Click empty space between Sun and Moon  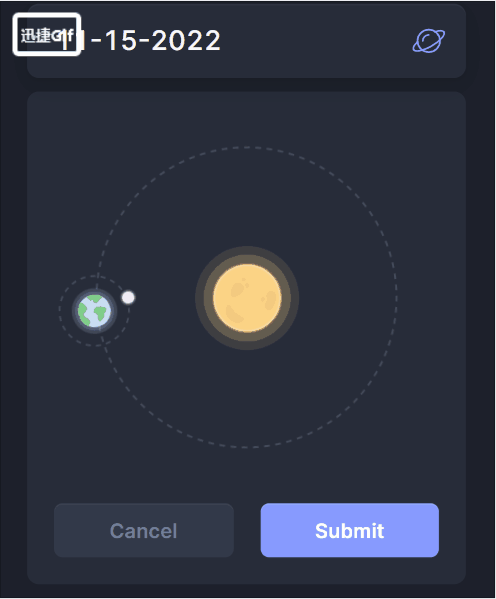pyautogui.click(x=166, y=298)
